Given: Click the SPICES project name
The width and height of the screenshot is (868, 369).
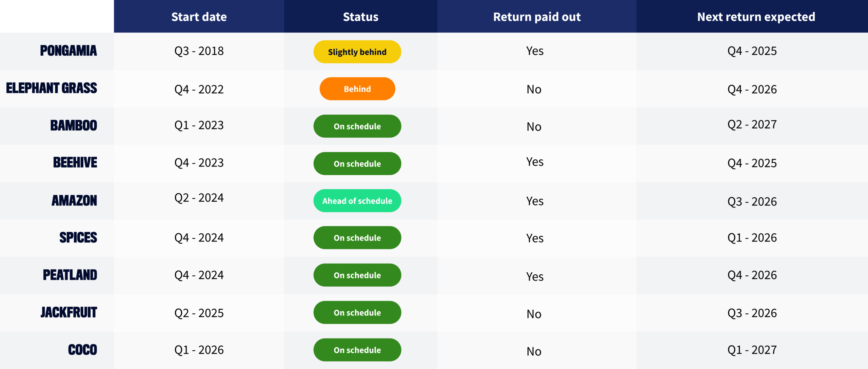Looking at the screenshot, I should click(78, 237).
